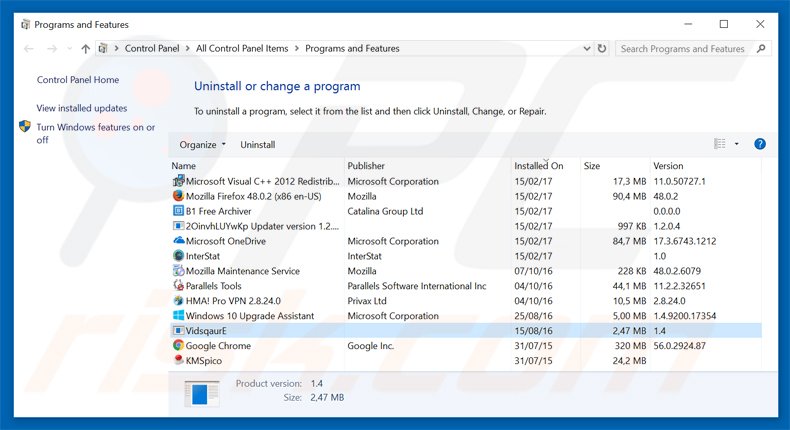Expand the chevron after All Control Panel Items
Image resolution: width=790 pixels, height=430 pixels.
pos(297,48)
